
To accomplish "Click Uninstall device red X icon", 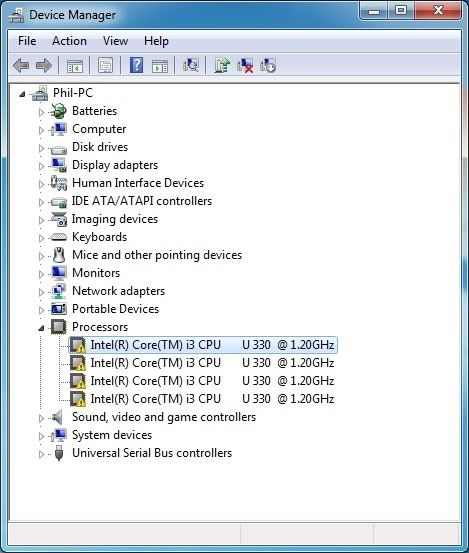I will pos(245,66).
